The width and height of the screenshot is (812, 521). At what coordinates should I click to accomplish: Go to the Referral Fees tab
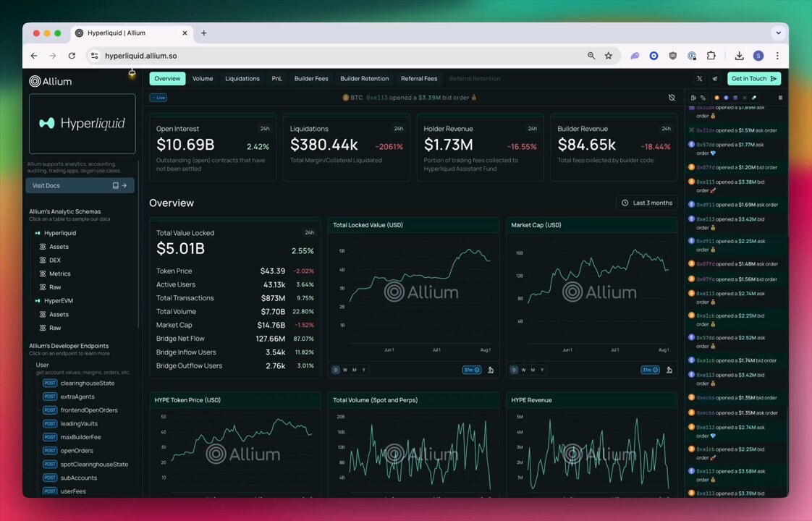click(419, 79)
